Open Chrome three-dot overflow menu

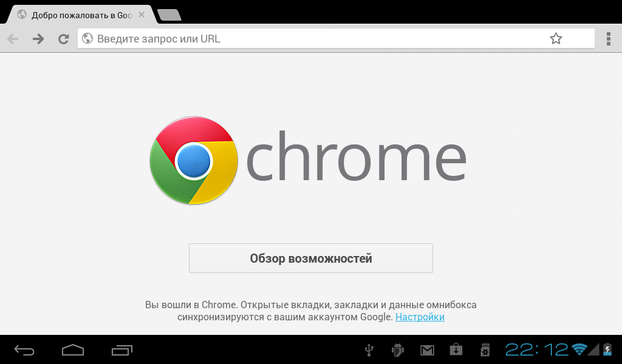click(609, 39)
